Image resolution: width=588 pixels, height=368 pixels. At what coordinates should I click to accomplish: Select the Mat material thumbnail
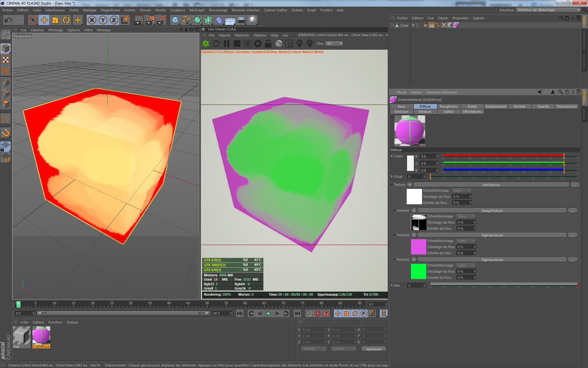click(x=21, y=335)
